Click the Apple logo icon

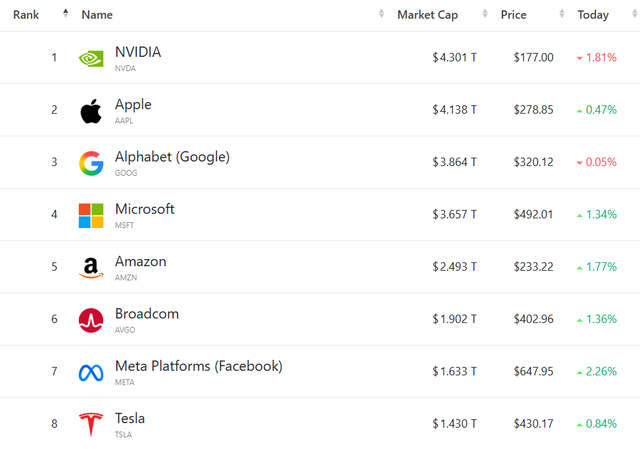[91, 110]
